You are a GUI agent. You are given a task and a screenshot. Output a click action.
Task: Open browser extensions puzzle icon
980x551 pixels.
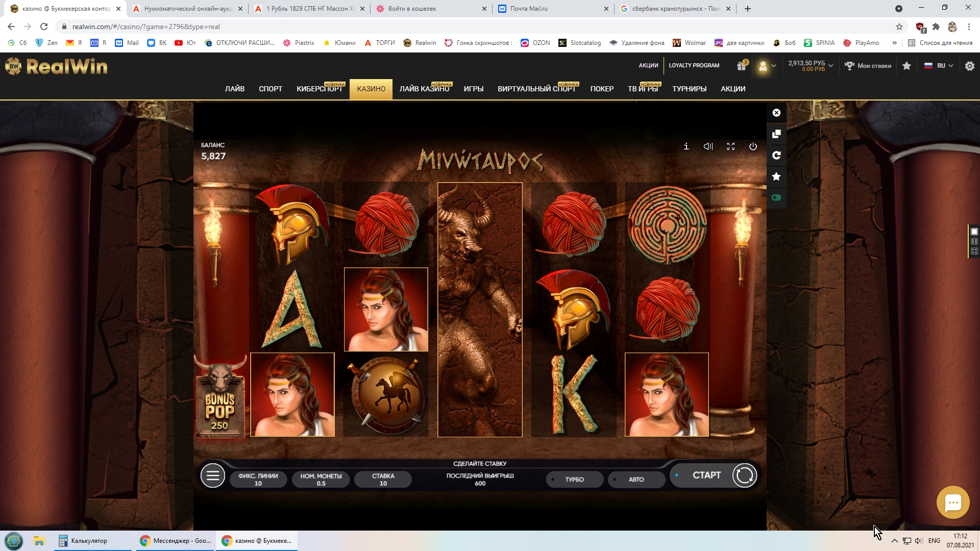[x=936, y=27]
